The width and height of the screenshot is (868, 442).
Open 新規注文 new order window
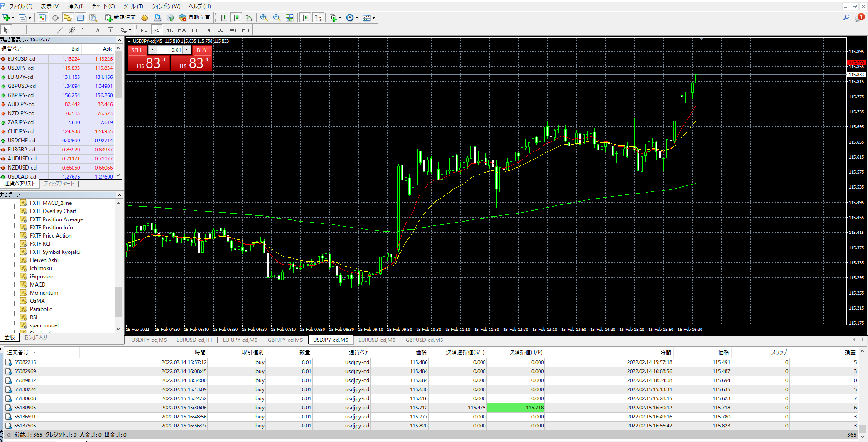[120, 17]
